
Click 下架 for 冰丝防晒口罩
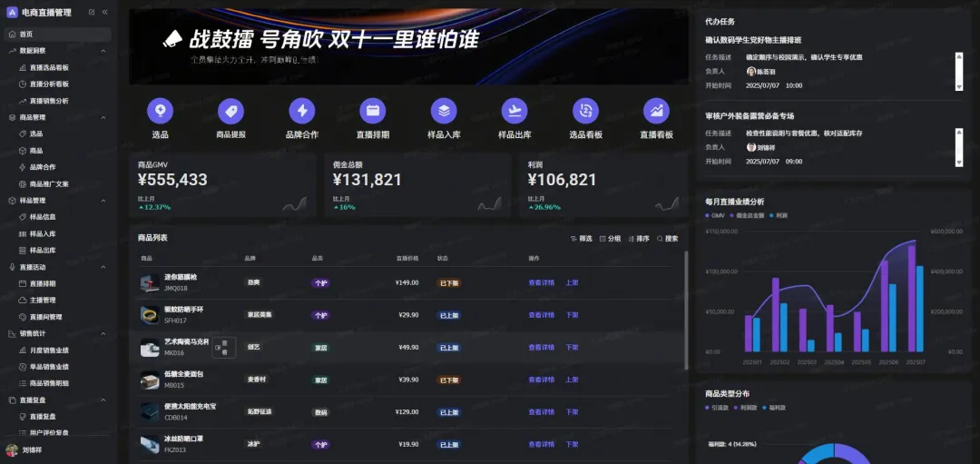pos(572,445)
